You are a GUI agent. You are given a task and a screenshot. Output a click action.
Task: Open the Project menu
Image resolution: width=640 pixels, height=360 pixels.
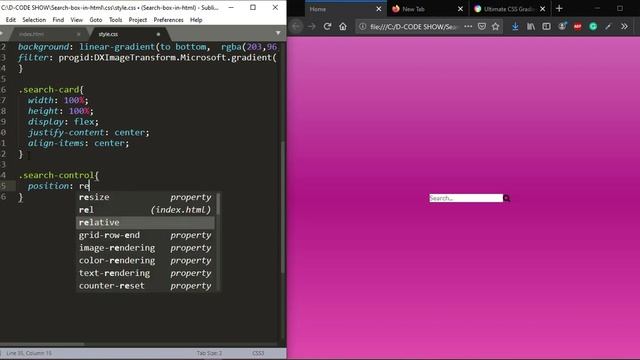pos(138,20)
